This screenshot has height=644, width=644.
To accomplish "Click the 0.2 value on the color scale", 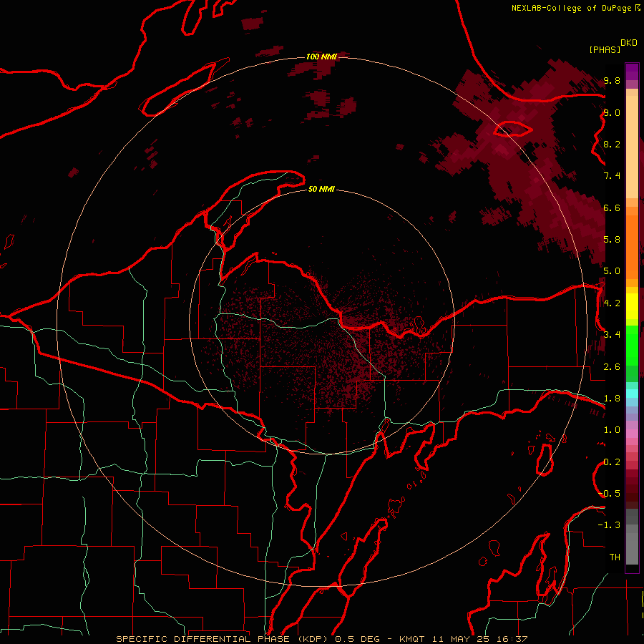I will (x=612, y=462).
